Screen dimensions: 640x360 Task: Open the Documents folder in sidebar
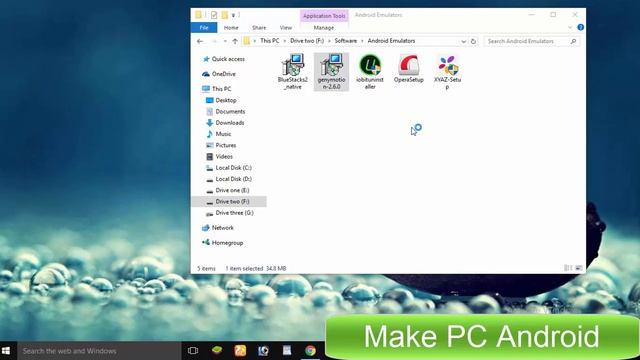(x=225, y=111)
